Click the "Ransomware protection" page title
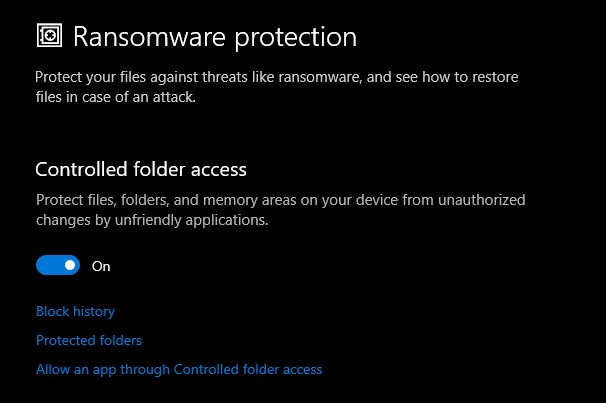This screenshot has height=403, width=606. tap(215, 37)
